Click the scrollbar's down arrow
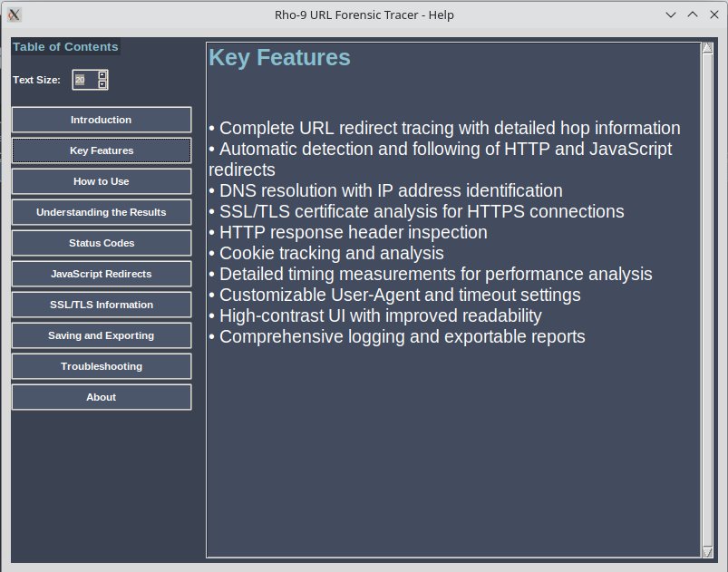 [709, 551]
